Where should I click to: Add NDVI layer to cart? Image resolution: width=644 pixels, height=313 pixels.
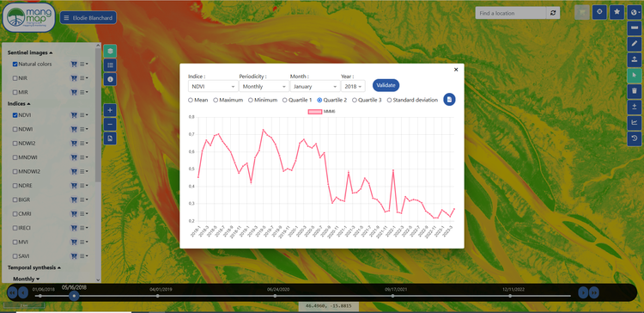coord(74,115)
